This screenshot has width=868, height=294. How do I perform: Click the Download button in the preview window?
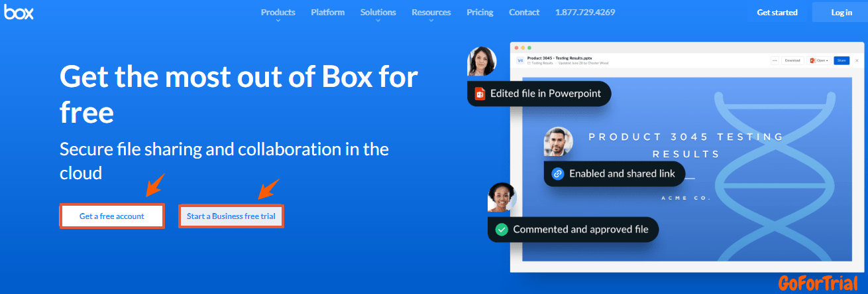pyautogui.click(x=792, y=60)
